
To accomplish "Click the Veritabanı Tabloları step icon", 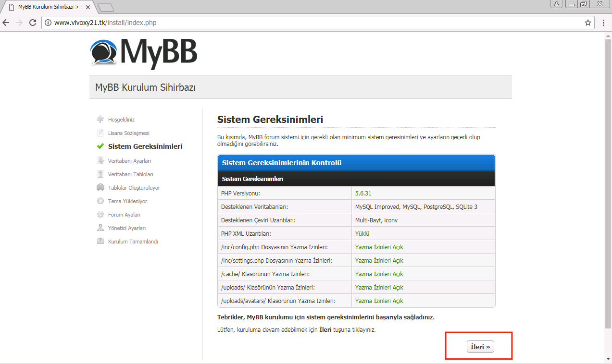I will (x=100, y=174).
